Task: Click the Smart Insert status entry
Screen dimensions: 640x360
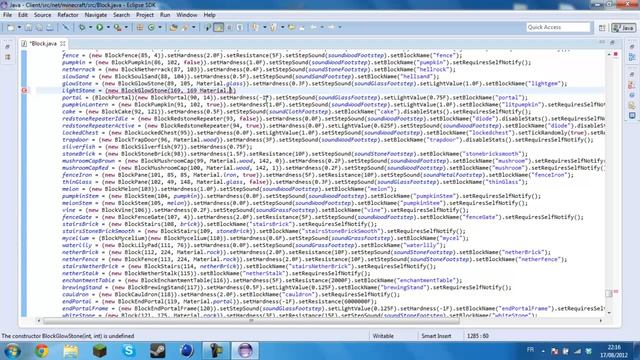Action: pos(436,336)
